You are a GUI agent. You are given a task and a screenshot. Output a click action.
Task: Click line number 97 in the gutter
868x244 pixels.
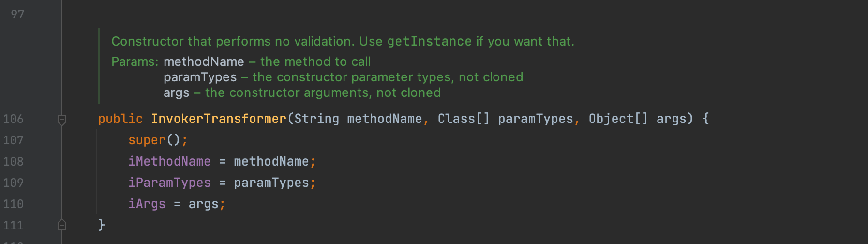point(17,15)
